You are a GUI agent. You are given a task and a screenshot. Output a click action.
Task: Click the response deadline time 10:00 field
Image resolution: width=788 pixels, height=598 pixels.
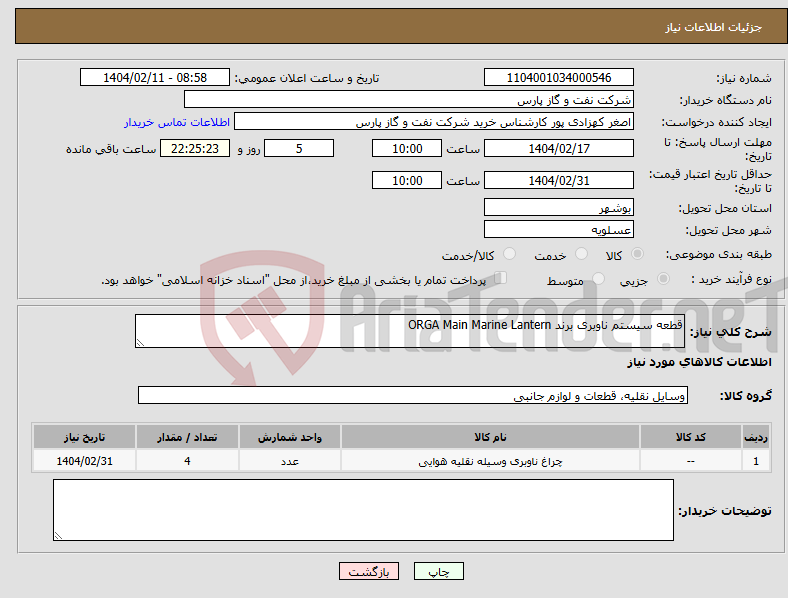(x=407, y=148)
